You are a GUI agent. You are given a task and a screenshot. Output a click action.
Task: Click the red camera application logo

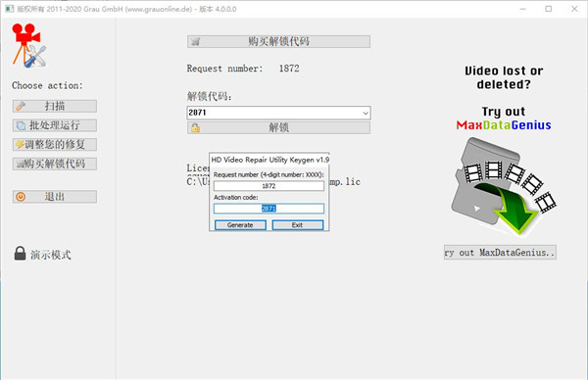(x=29, y=45)
